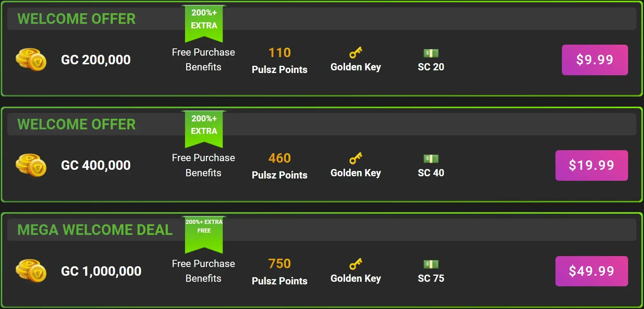Buy the $49.99 Mega Welcome Deal

(x=593, y=271)
